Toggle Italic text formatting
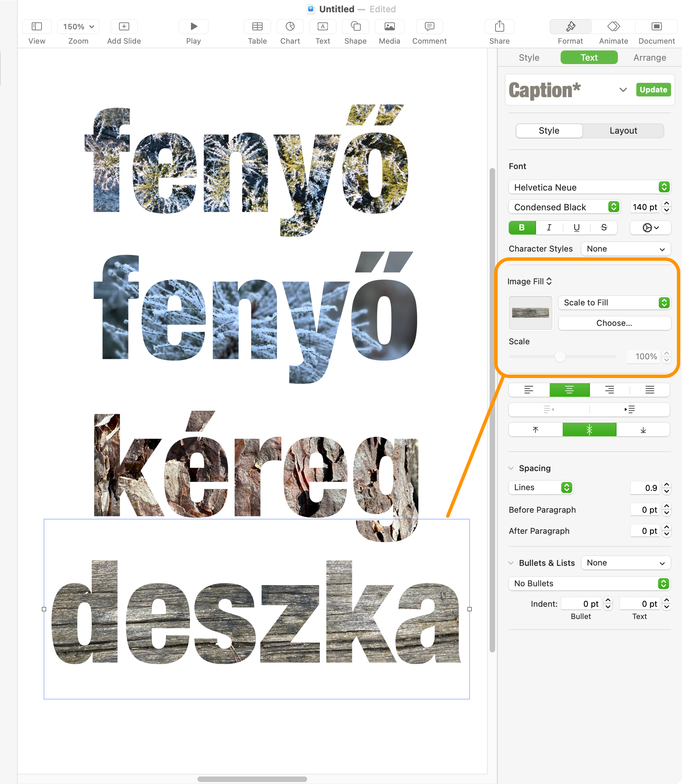The image size is (682, 784). click(x=549, y=227)
